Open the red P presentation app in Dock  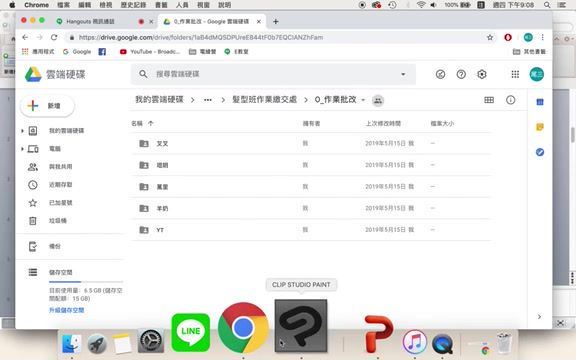click(x=378, y=334)
